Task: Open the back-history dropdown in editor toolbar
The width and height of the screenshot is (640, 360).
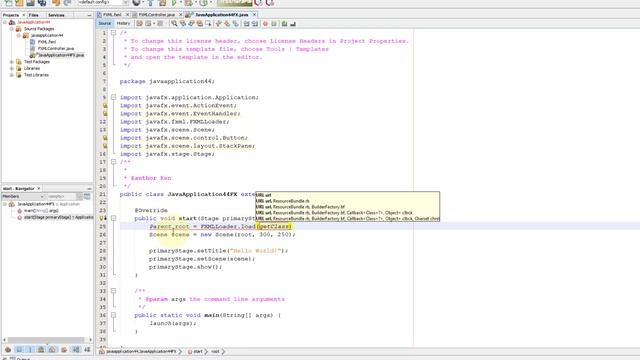Action: point(154,24)
